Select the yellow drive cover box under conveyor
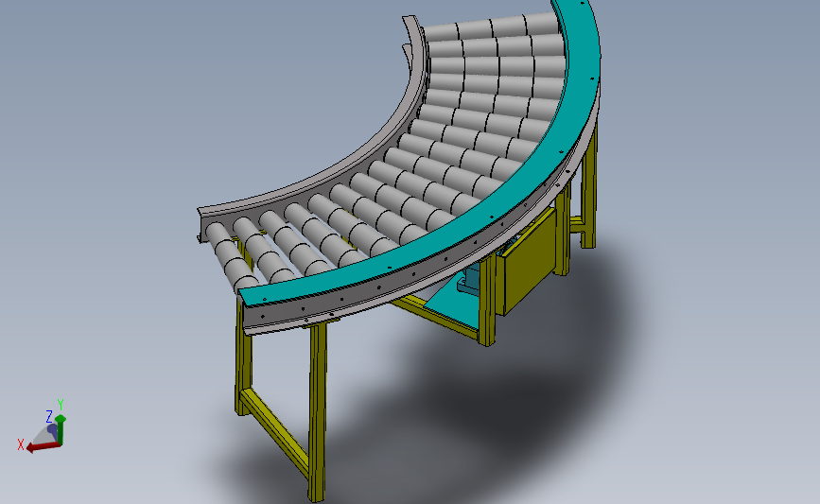Image resolution: width=820 pixels, height=504 pixels. coord(526,261)
